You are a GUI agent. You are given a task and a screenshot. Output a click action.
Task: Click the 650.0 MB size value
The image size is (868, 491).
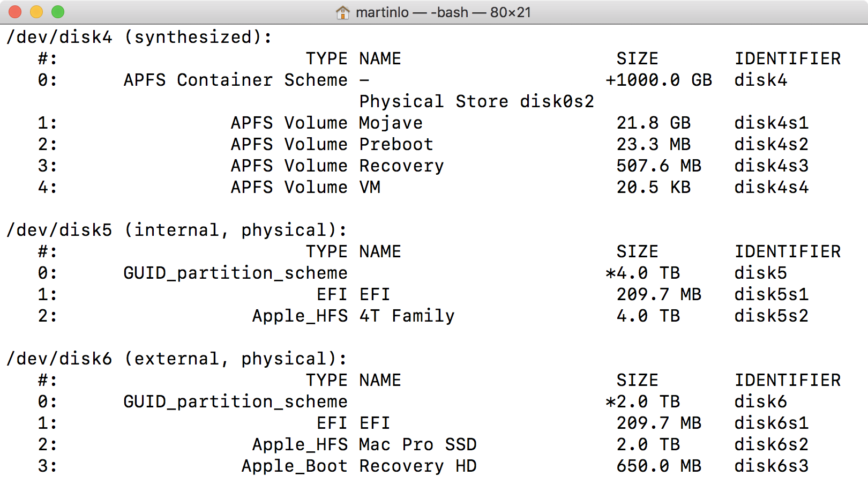(x=659, y=466)
